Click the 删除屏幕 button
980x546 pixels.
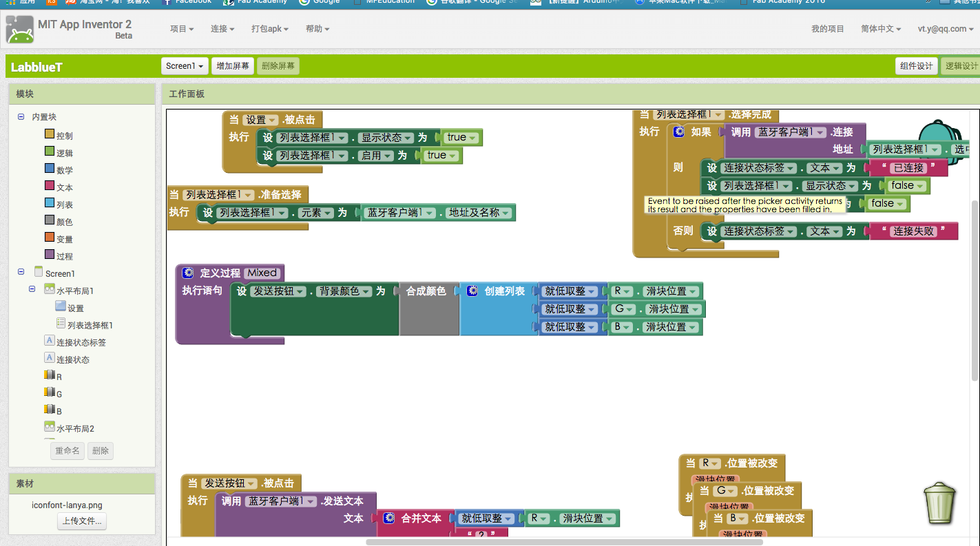[278, 66]
